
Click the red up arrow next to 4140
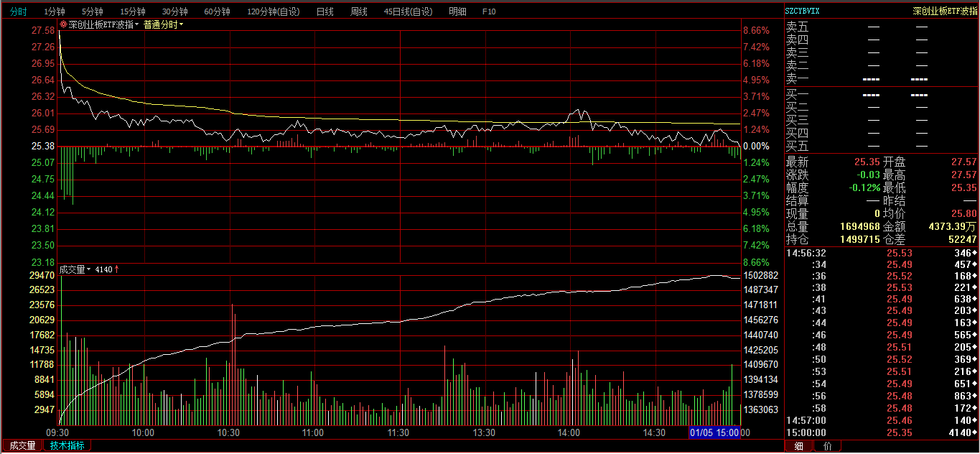pyautogui.click(x=116, y=269)
